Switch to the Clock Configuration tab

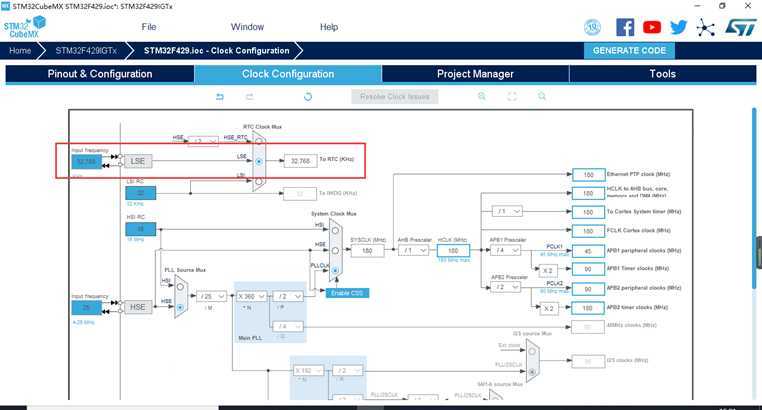288,74
